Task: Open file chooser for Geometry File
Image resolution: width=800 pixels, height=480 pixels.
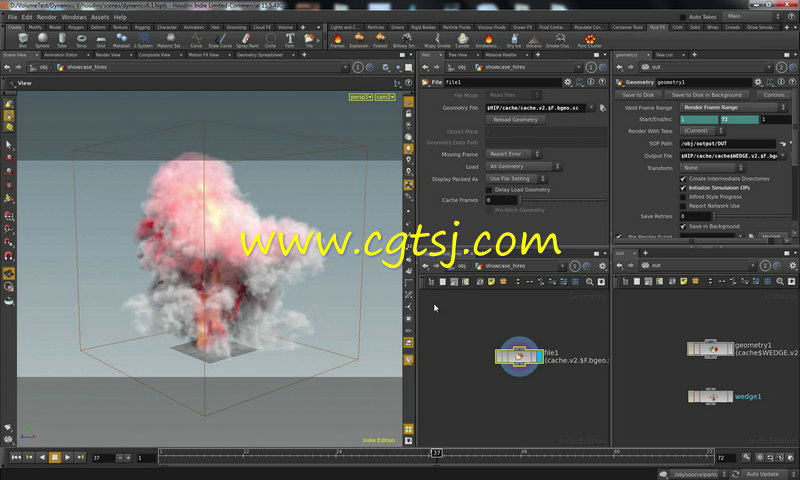Action: tap(603, 108)
